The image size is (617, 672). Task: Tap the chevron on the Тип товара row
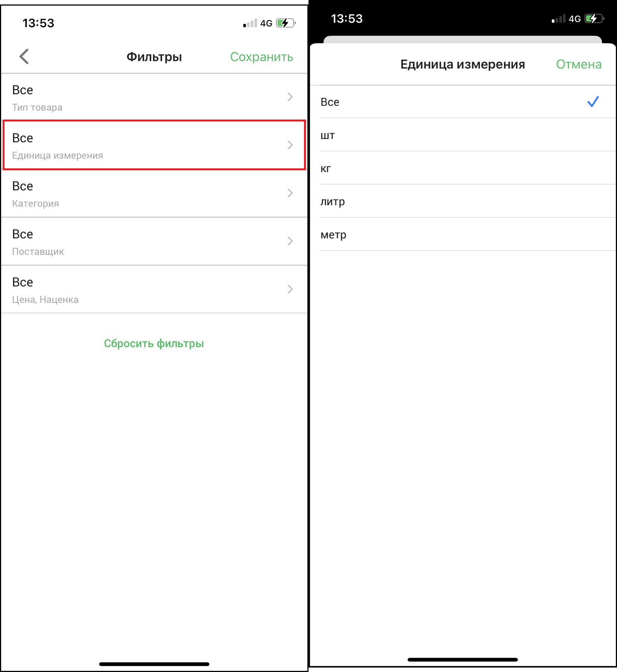coord(290,97)
